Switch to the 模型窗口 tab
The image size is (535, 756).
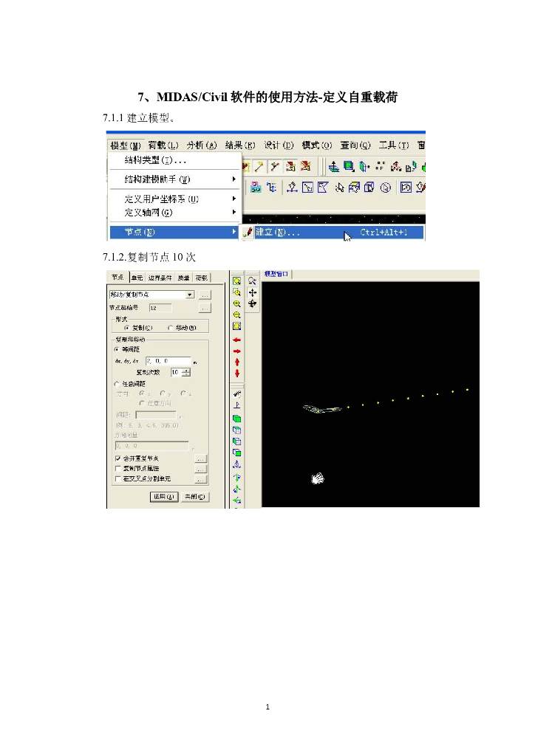pyautogui.click(x=276, y=275)
